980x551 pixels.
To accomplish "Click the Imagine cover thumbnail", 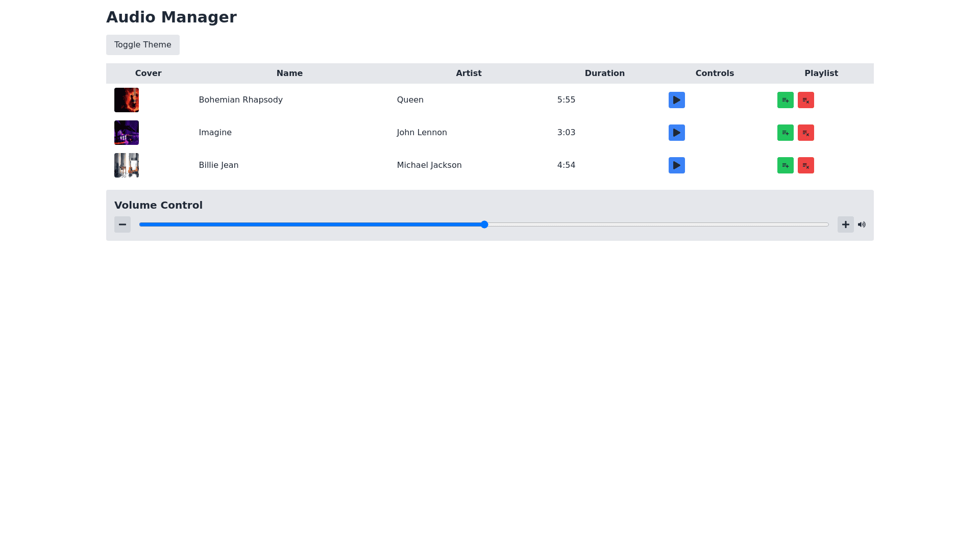I will 127,133.
